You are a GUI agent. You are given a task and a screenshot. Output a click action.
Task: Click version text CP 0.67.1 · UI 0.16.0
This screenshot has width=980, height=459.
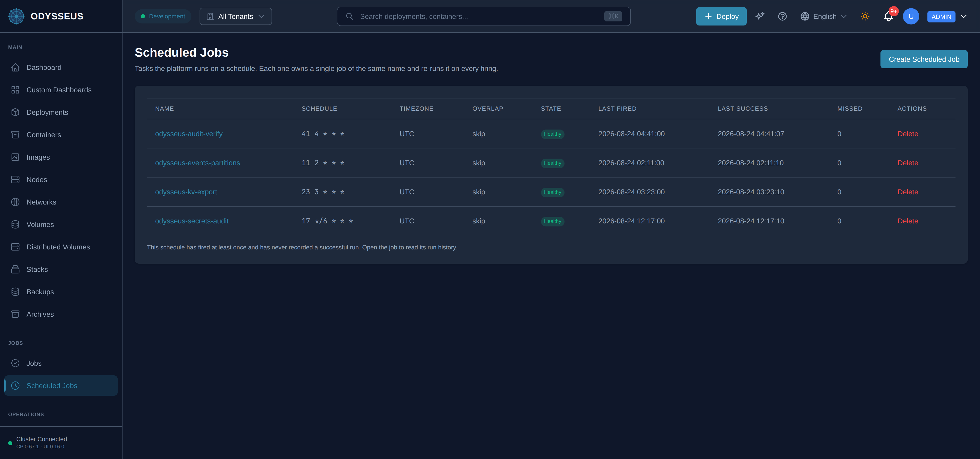point(40,447)
